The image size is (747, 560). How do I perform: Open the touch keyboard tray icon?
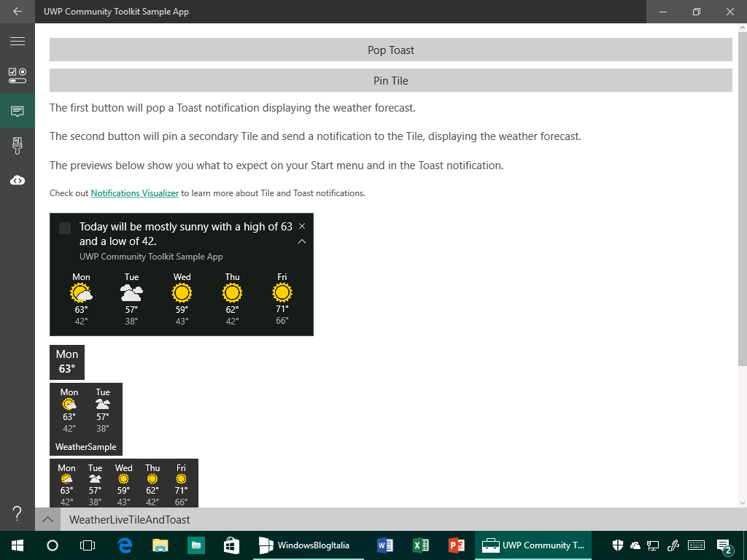(x=697, y=545)
